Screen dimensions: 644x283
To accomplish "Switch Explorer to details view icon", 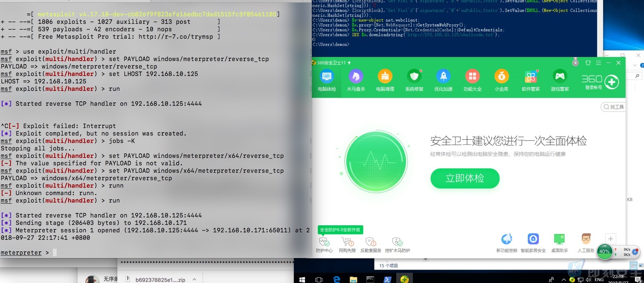I will tap(634, 265).
